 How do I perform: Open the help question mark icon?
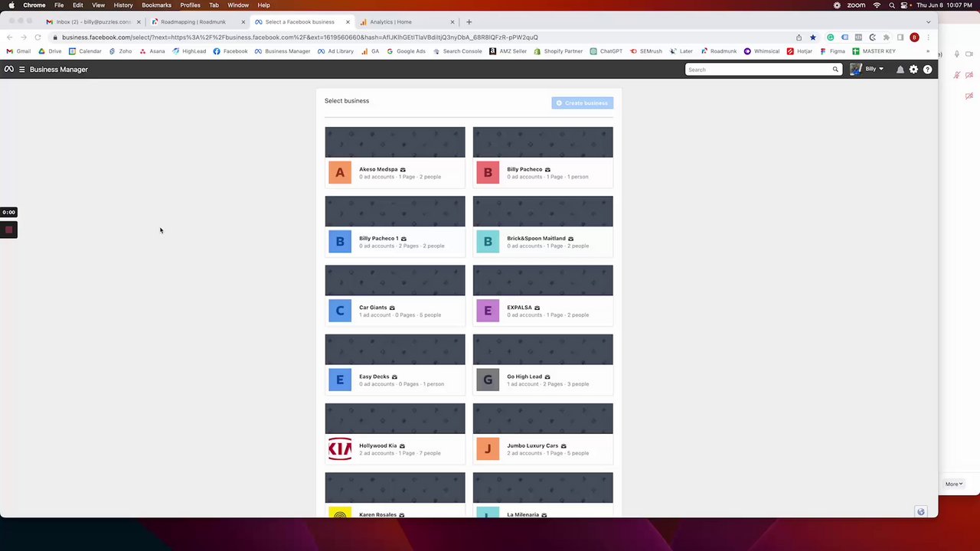[x=927, y=70]
